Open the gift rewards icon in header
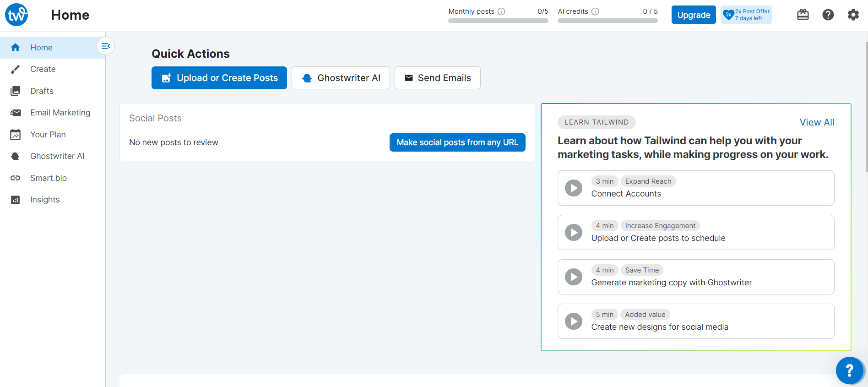This screenshot has width=868, height=387. [x=803, y=15]
